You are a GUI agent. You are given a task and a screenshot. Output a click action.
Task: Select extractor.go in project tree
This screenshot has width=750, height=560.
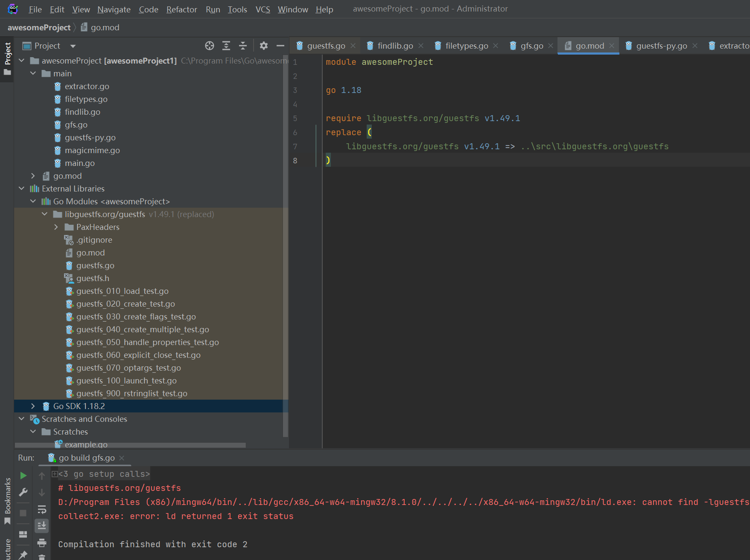[x=87, y=86]
